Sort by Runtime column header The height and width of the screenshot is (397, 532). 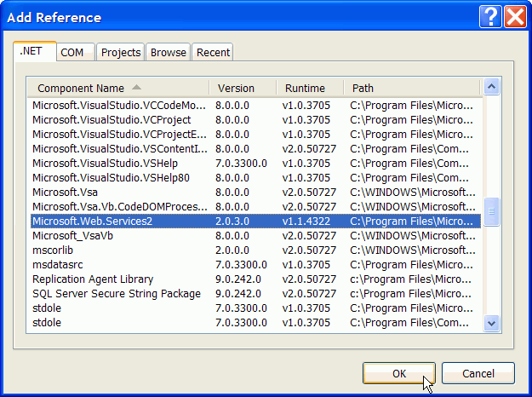click(310, 89)
